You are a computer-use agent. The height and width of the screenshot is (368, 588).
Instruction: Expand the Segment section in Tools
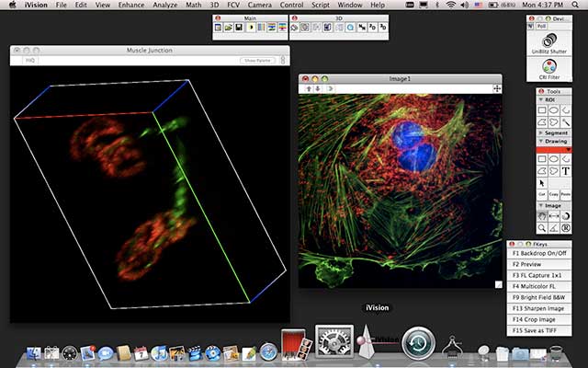541,132
